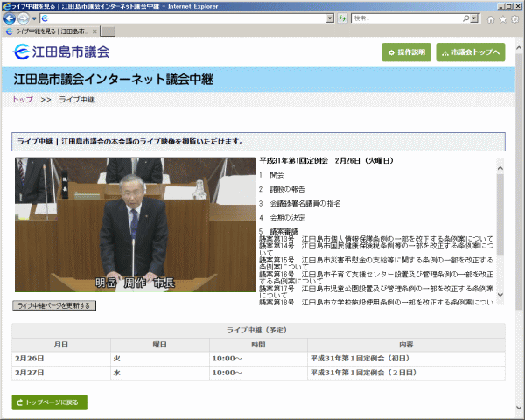525x420 pixels.
Task: Click the 2月26日 schedule cell
Action: pyautogui.click(x=61, y=359)
